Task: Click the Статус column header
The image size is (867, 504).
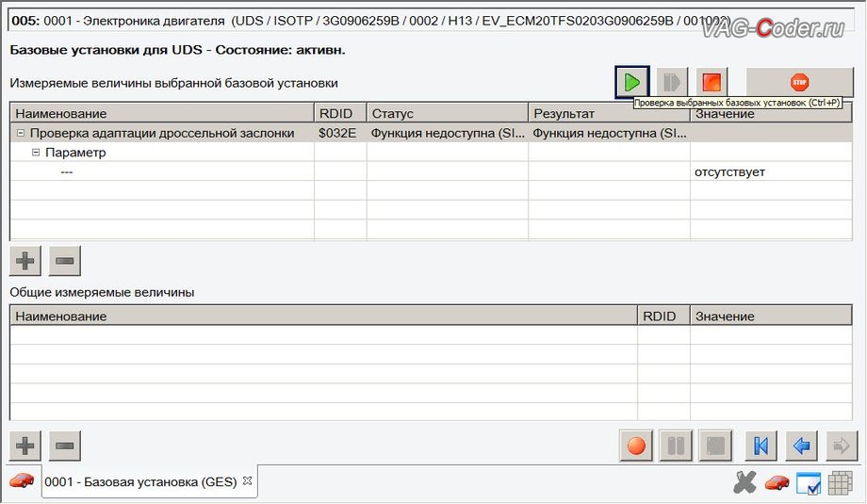Action: pos(448,113)
